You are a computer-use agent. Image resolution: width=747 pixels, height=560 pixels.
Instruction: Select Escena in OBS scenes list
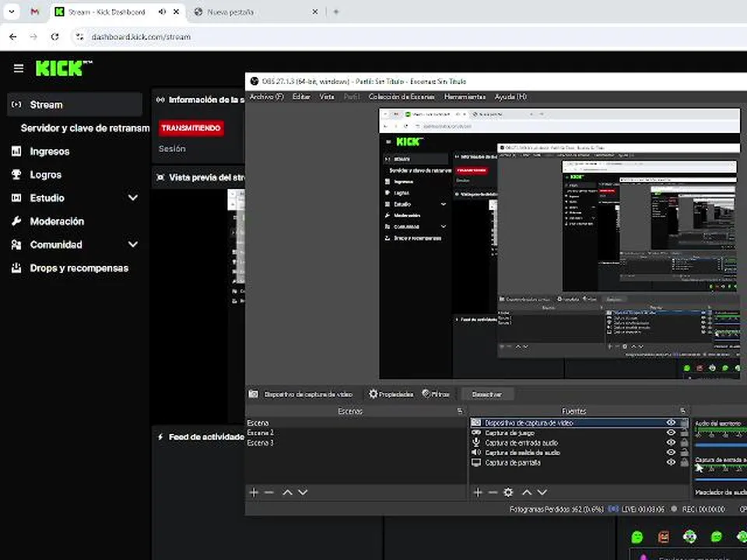click(356, 423)
